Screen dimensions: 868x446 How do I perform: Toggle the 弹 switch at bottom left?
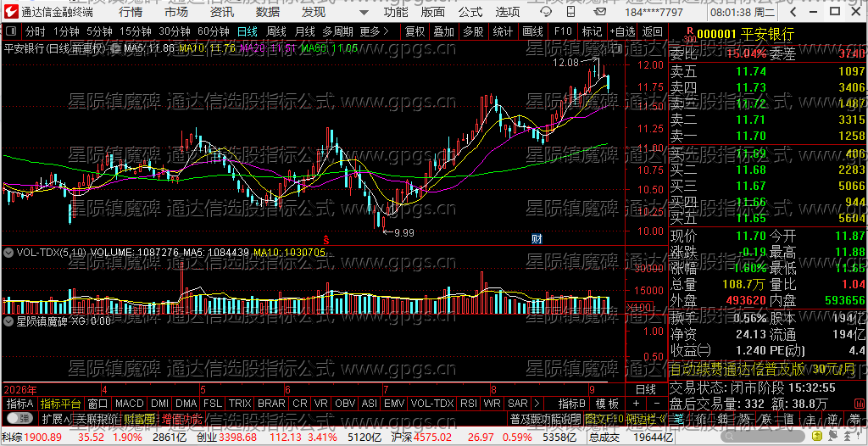pos(20,419)
